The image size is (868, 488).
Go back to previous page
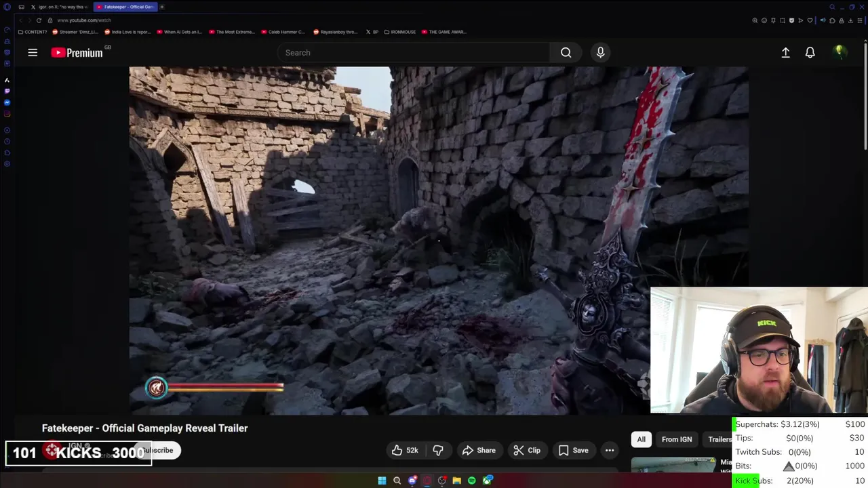pyautogui.click(x=20, y=20)
